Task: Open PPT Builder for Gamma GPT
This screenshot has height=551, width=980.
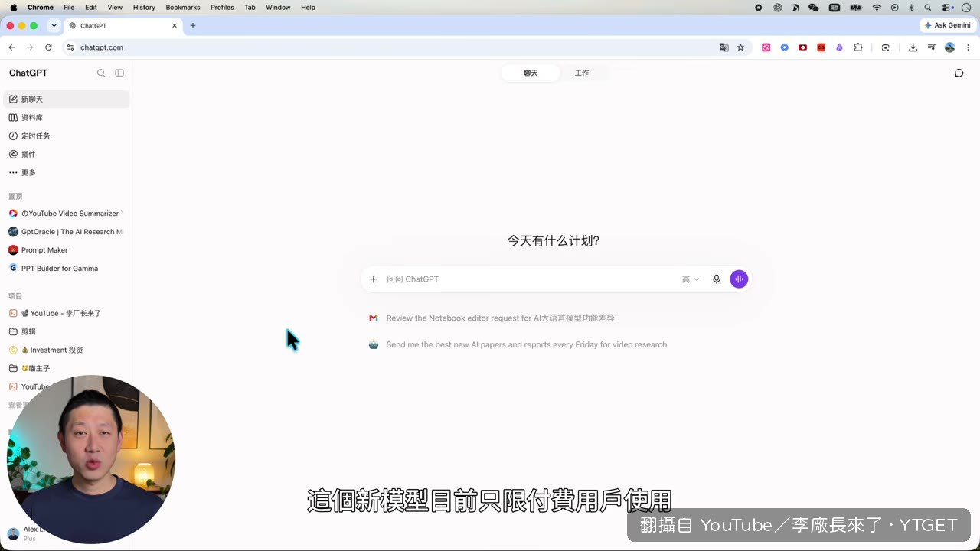Action: tap(67, 269)
